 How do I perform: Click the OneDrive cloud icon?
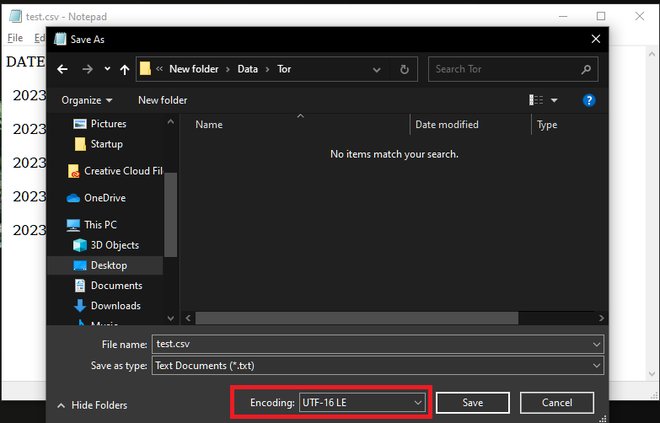[x=73, y=198]
